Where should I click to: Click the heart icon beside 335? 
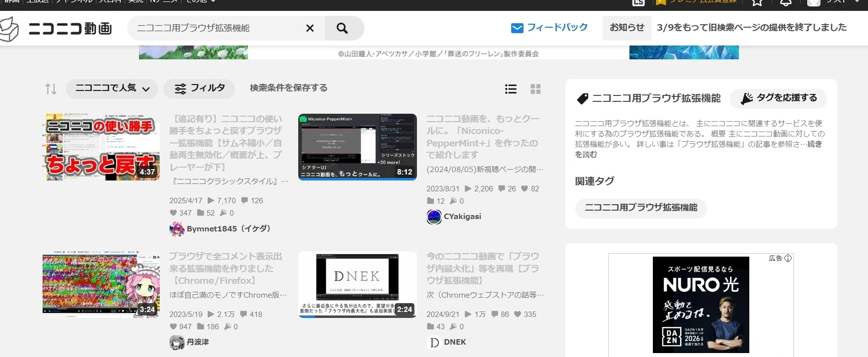(517, 314)
